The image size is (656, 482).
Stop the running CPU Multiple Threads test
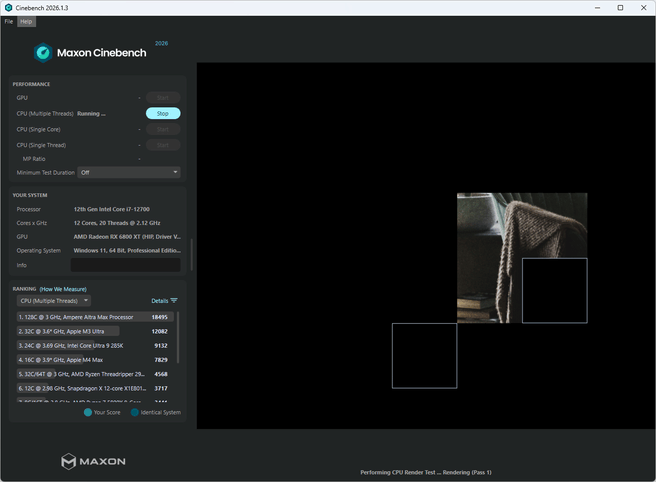163,113
